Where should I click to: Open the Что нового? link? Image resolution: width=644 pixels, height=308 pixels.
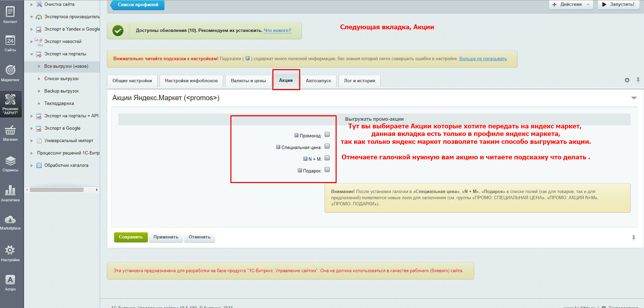click(277, 30)
